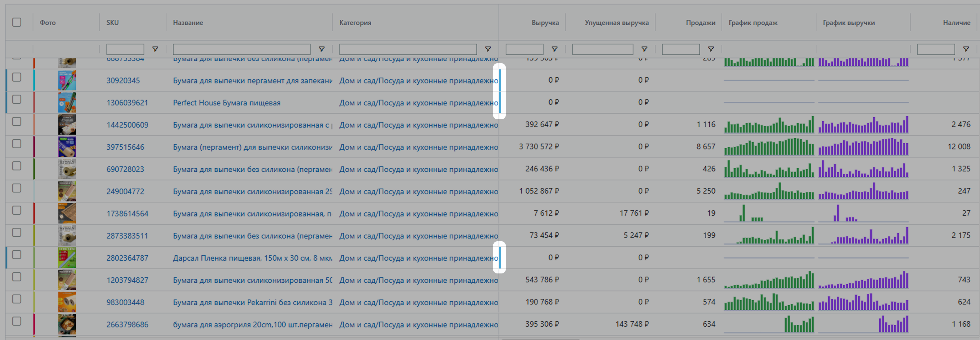Open the SKU link 1442500609
This screenshot has height=340, width=980.
coord(127,125)
